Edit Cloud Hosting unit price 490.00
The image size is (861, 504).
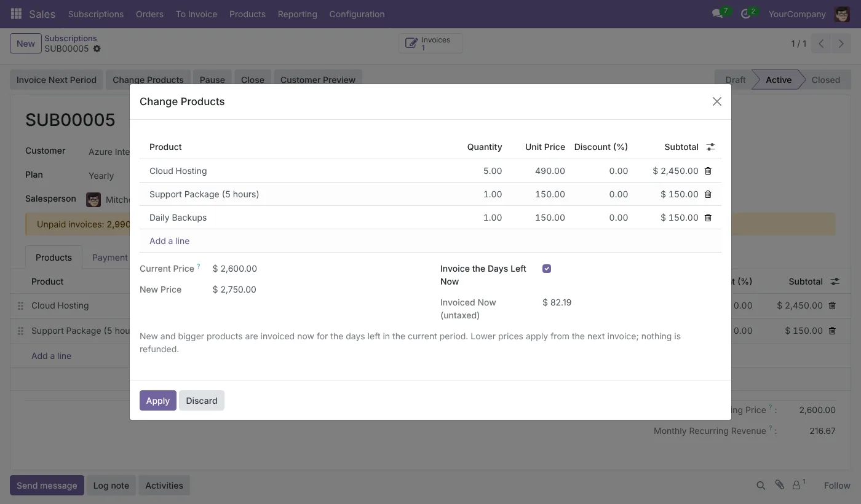coord(539,171)
